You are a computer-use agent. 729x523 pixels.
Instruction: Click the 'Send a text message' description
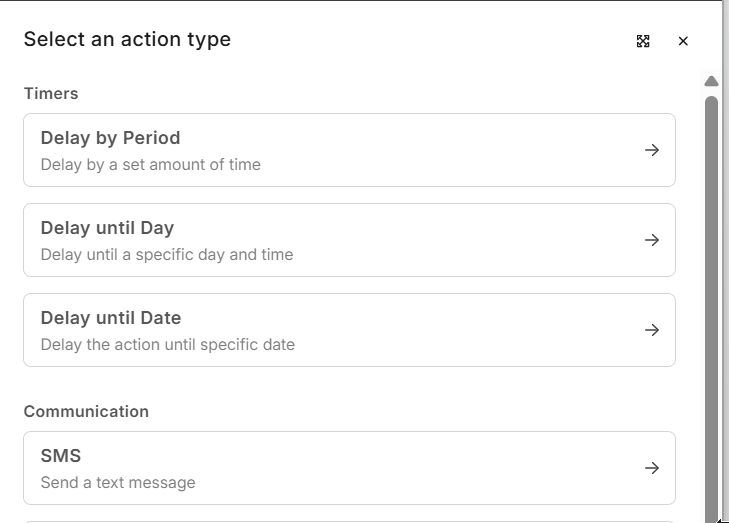point(118,482)
